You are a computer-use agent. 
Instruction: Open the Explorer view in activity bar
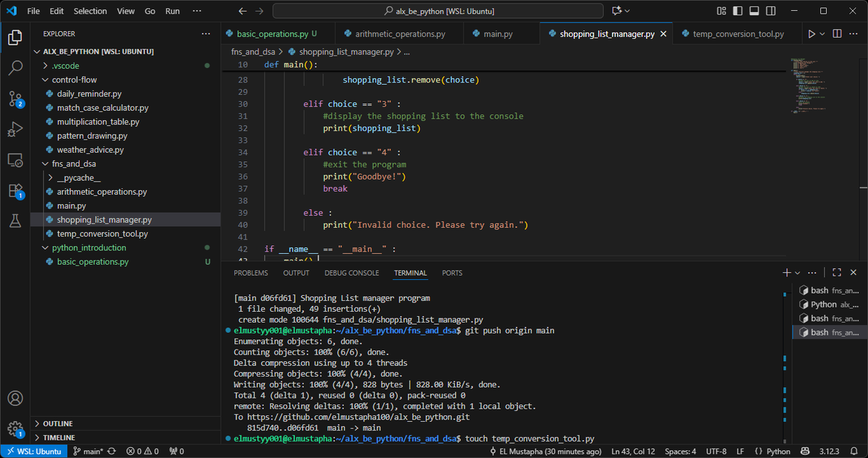(x=14, y=37)
